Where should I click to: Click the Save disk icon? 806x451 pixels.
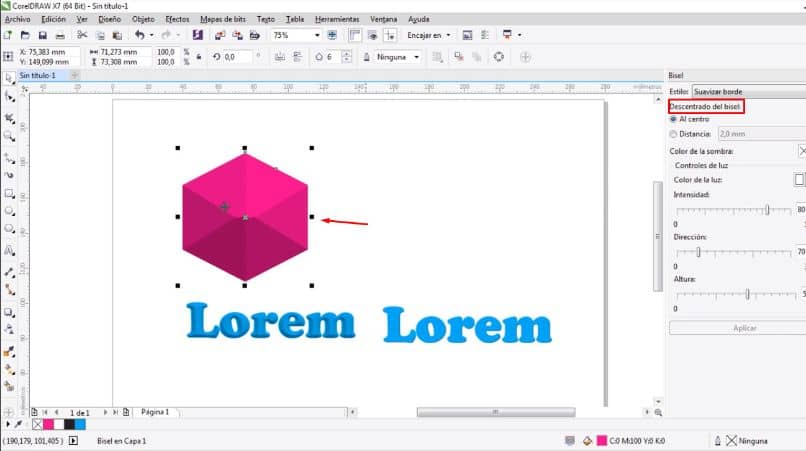pos(43,35)
